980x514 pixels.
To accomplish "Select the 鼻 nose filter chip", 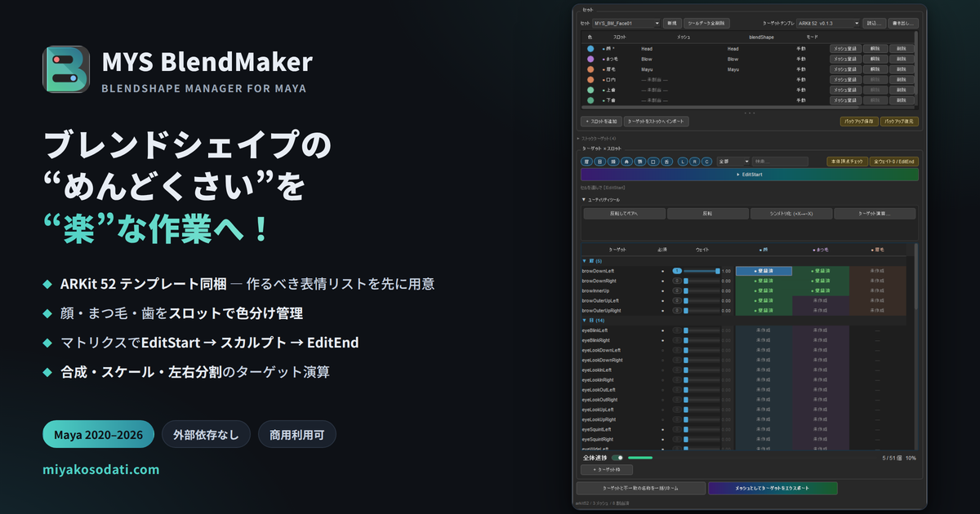I will pos(626,162).
